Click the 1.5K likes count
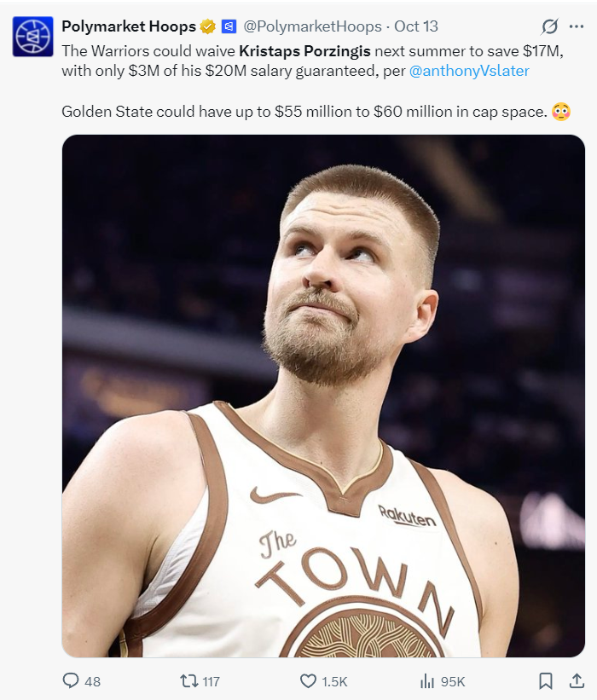The width and height of the screenshot is (597, 700). pyautogui.click(x=334, y=682)
